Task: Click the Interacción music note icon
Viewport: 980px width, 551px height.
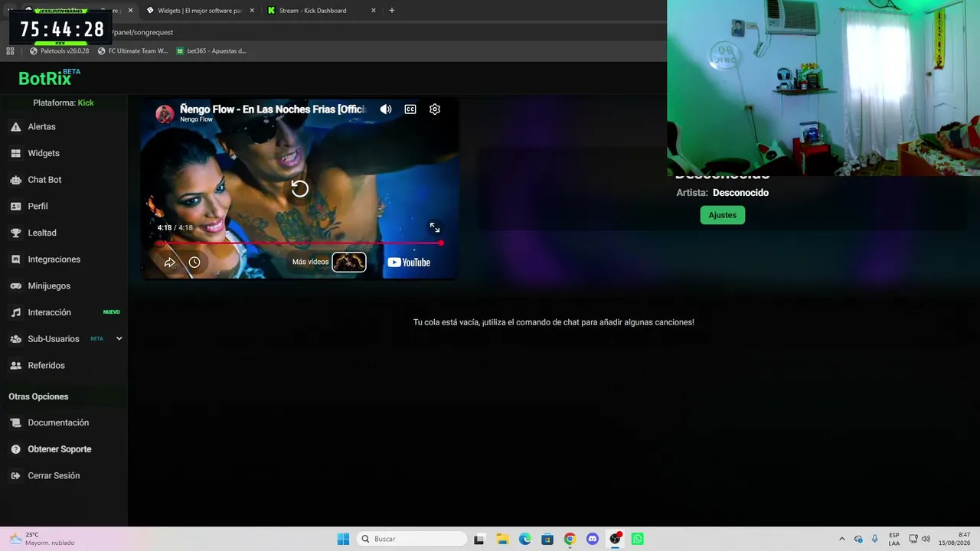Action: (x=15, y=312)
